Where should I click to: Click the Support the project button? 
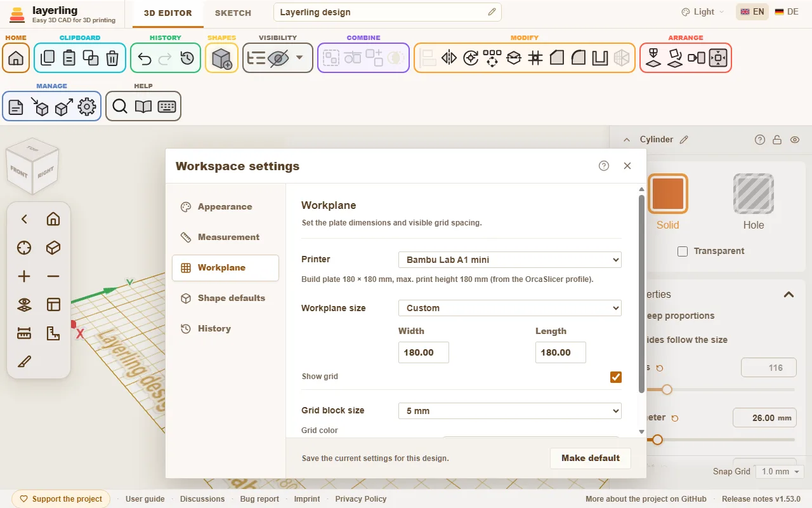click(61, 499)
